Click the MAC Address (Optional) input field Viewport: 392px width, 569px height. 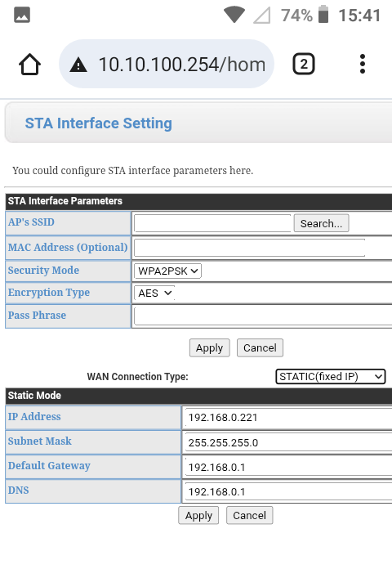pos(249,248)
